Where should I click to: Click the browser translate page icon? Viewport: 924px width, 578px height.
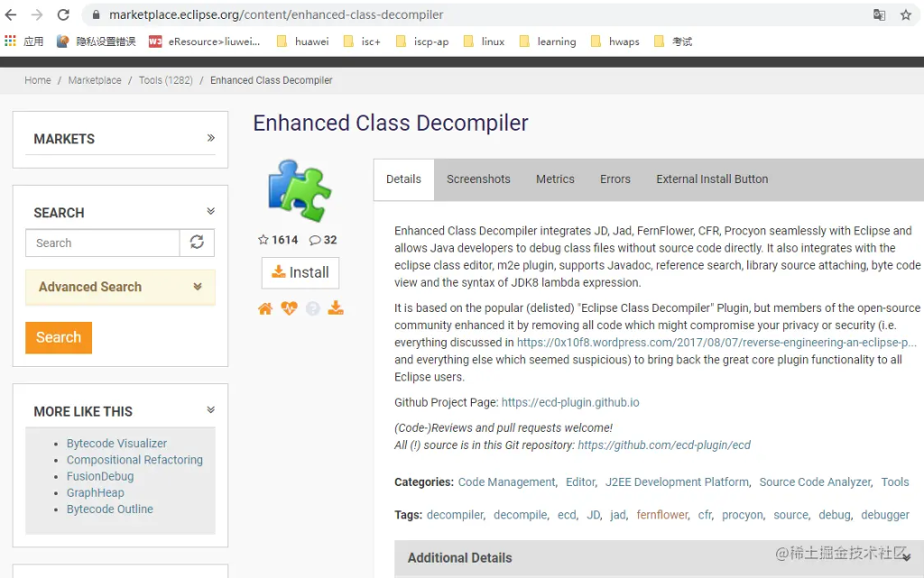point(879,14)
